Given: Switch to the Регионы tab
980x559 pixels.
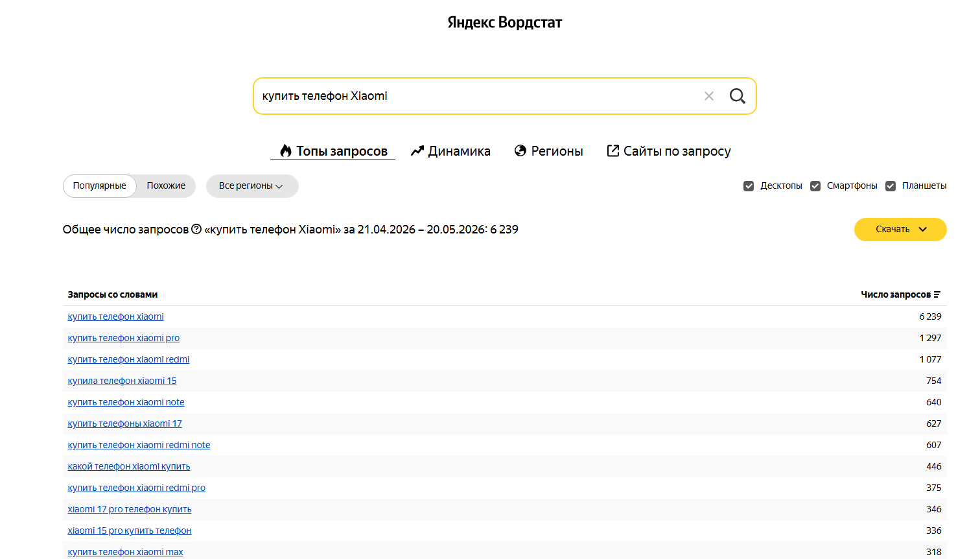Looking at the screenshot, I should click(549, 151).
